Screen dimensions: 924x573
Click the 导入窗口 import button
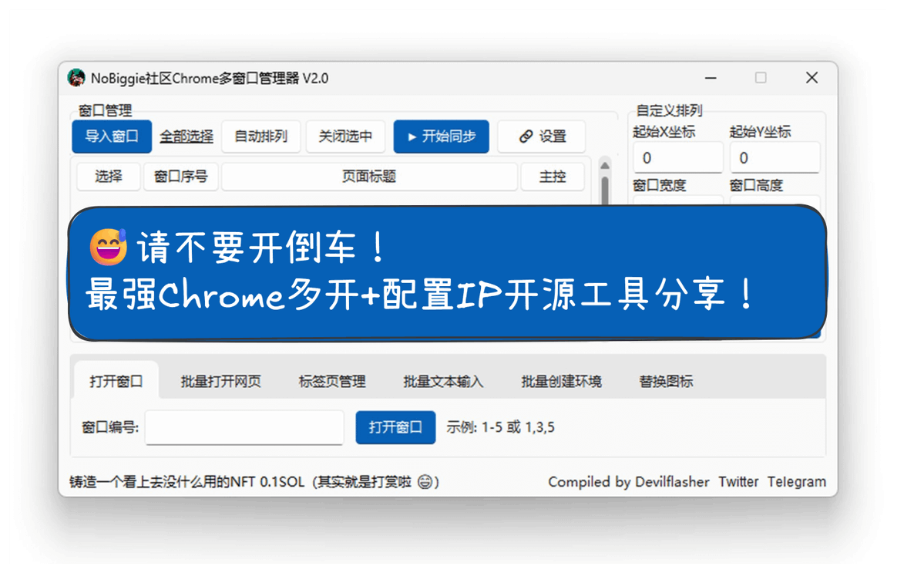pyautogui.click(x=111, y=137)
